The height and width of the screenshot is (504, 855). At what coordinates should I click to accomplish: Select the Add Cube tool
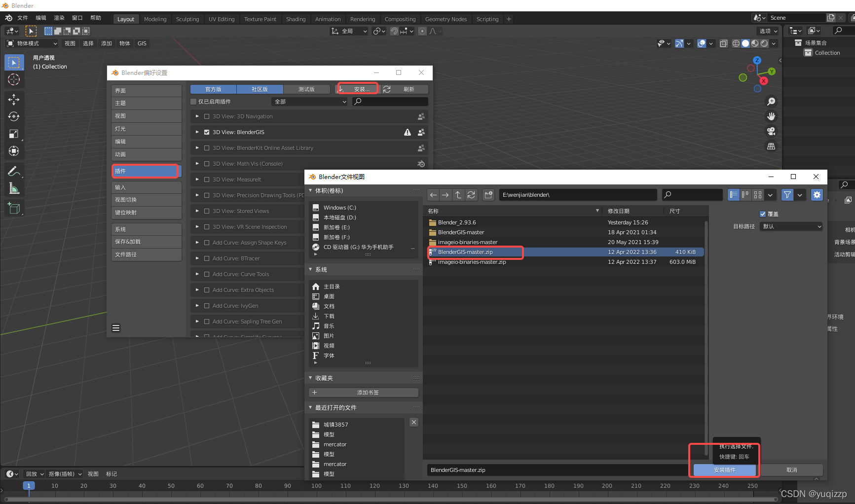14,208
